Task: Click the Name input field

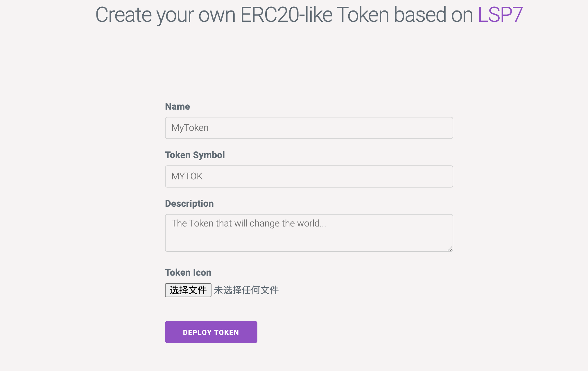Action: coord(309,128)
